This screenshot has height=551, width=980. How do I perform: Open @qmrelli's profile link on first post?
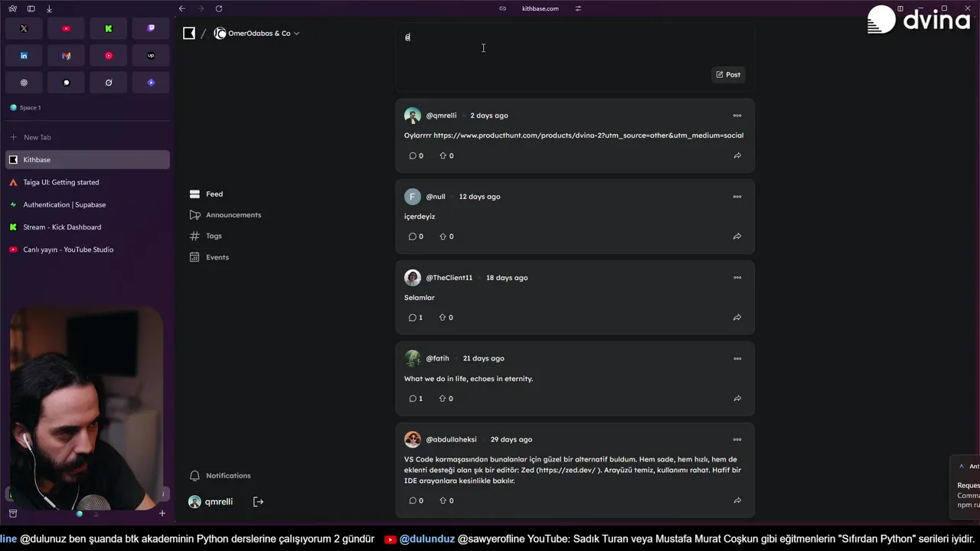coord(441,116)
